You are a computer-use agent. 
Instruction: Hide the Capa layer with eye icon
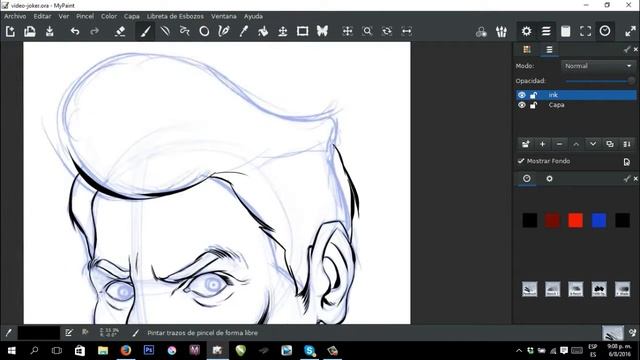522,105
